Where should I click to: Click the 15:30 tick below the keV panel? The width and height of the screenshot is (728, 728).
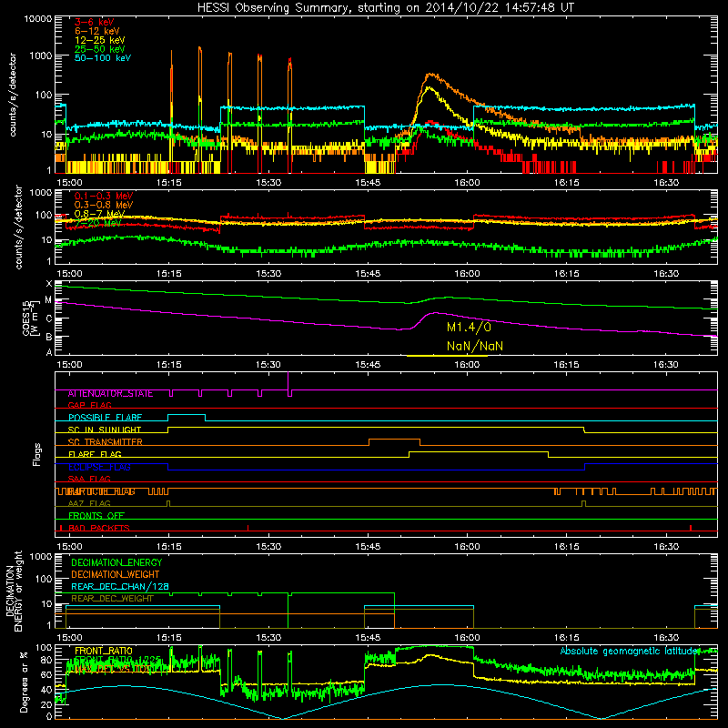pos(268,183)
